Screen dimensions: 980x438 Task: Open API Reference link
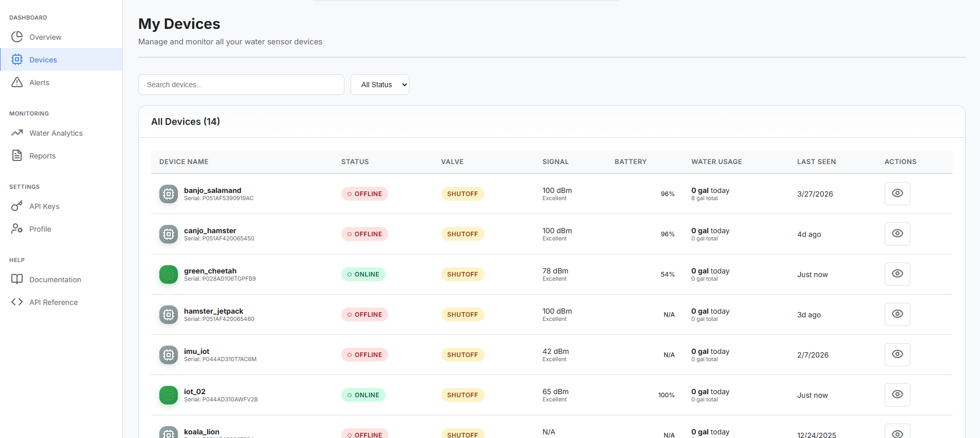pyautogui.click(x=61, y=302)
